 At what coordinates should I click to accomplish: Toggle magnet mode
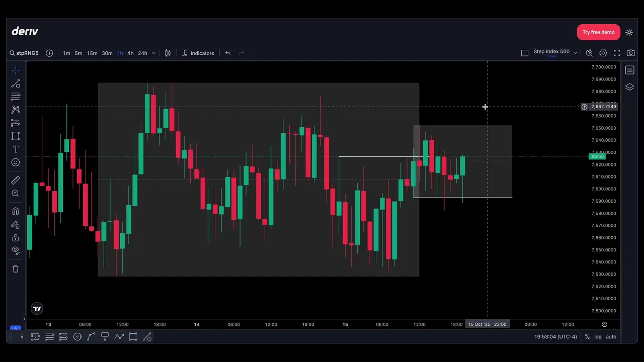coord(16,211)
